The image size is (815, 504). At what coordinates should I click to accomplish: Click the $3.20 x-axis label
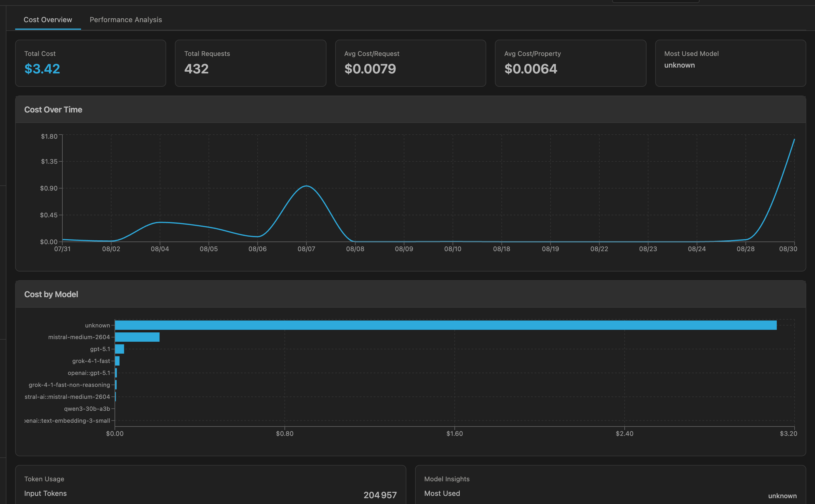[788, 434]
